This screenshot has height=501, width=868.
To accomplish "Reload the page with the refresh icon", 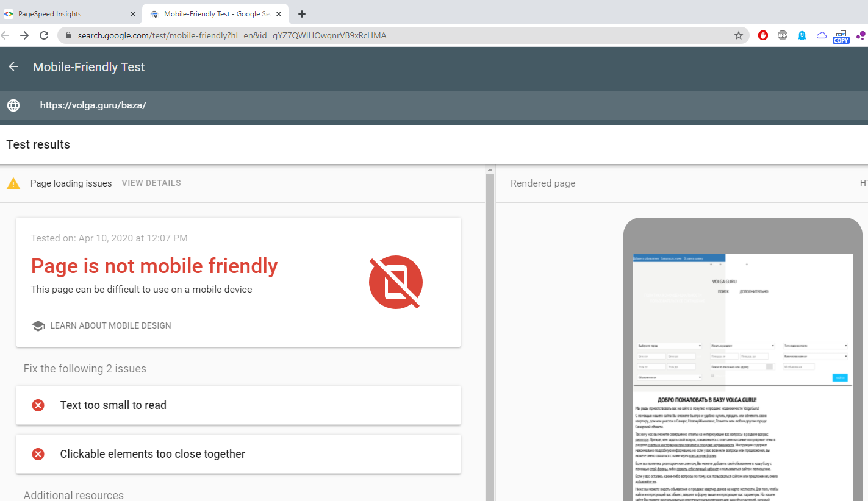I will 44,35.
